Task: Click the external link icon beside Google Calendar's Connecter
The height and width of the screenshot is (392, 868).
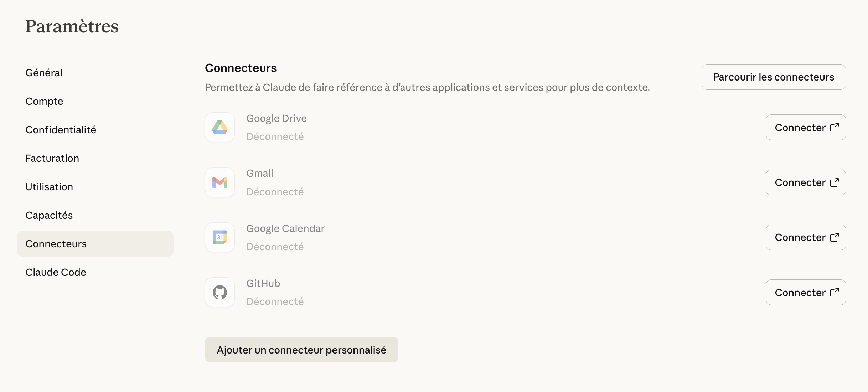Action: [835, 237]
